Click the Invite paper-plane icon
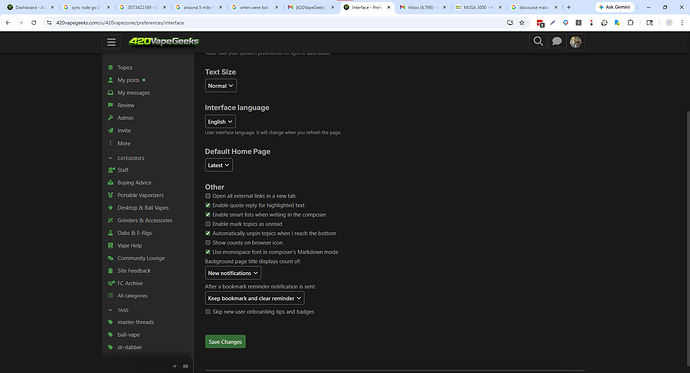This screenshot has width=690, height=373. [x=110, y=130]
